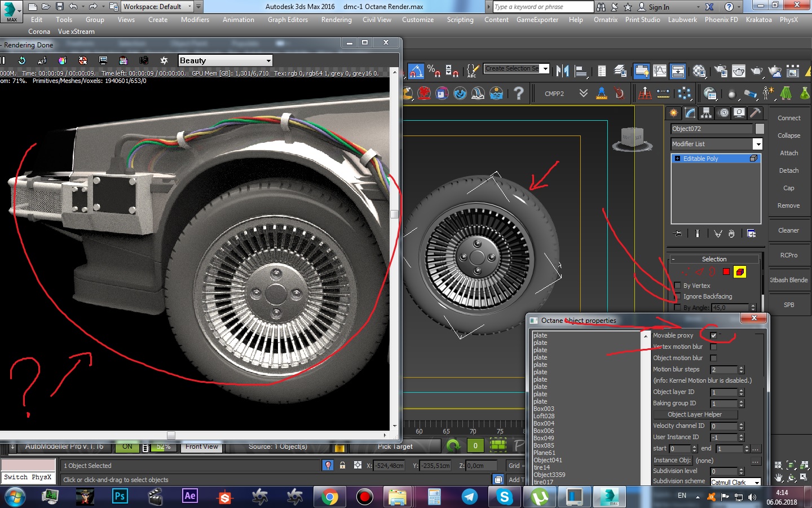Switch to the Hierarchy command panel tab
812x508 pixels.
pos(707,113)
